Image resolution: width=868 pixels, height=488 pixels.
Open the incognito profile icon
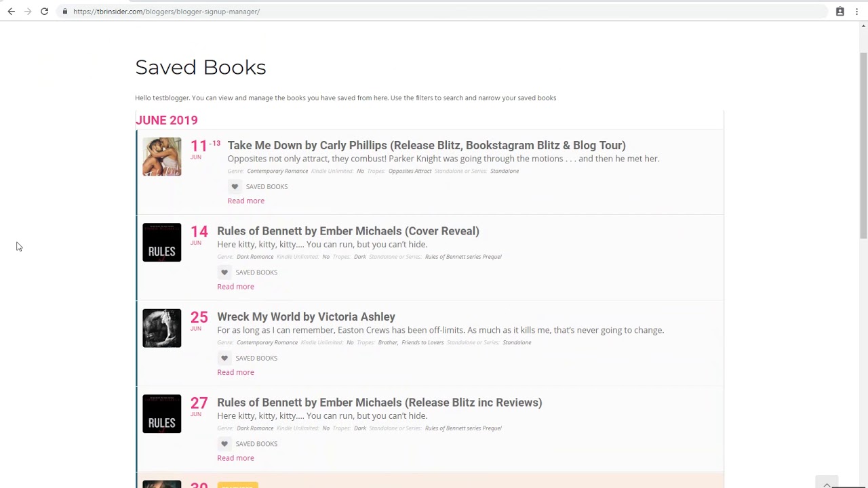[840, 12]
